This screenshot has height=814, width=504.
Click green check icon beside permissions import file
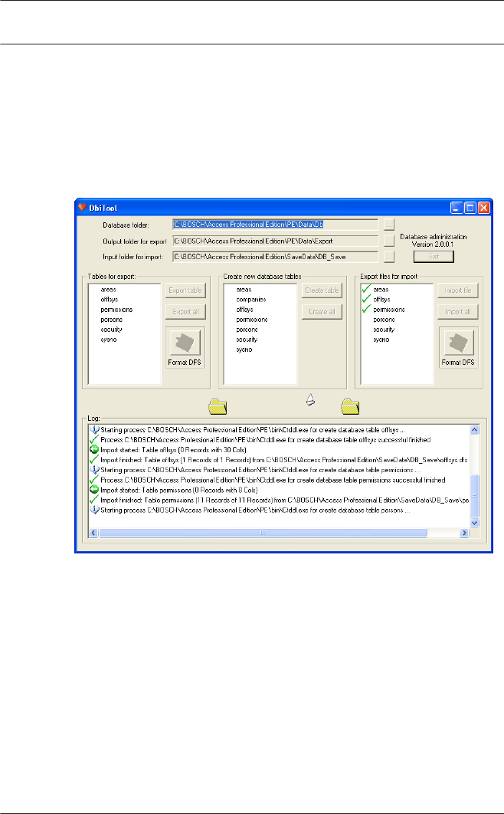(x=366, y=309)
